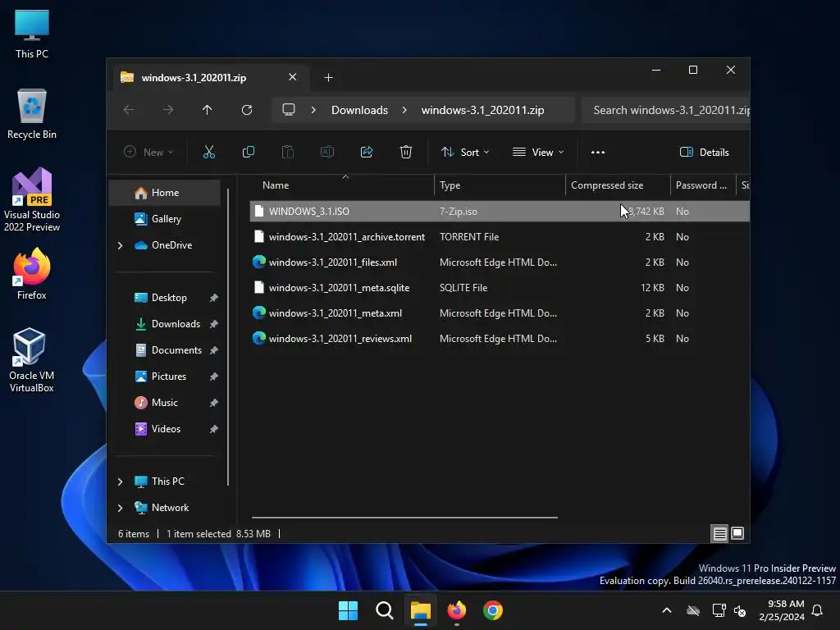Open the New dropdown menu
Image resolution: width=840 pixels, height=630 pixels.
pyautogui.click(x=148, y=152)
